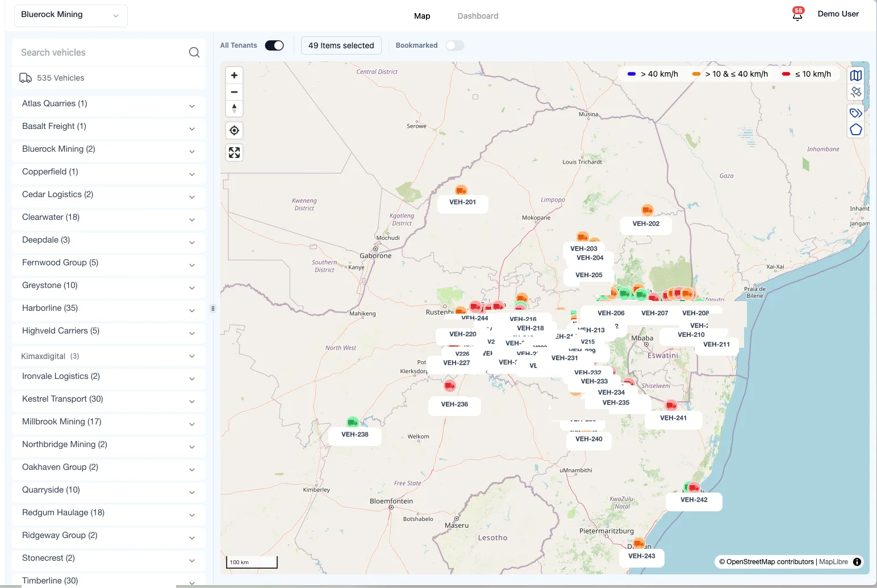Enable the Bookmarked toggle

pyautogui.click(x=455, y=45)
